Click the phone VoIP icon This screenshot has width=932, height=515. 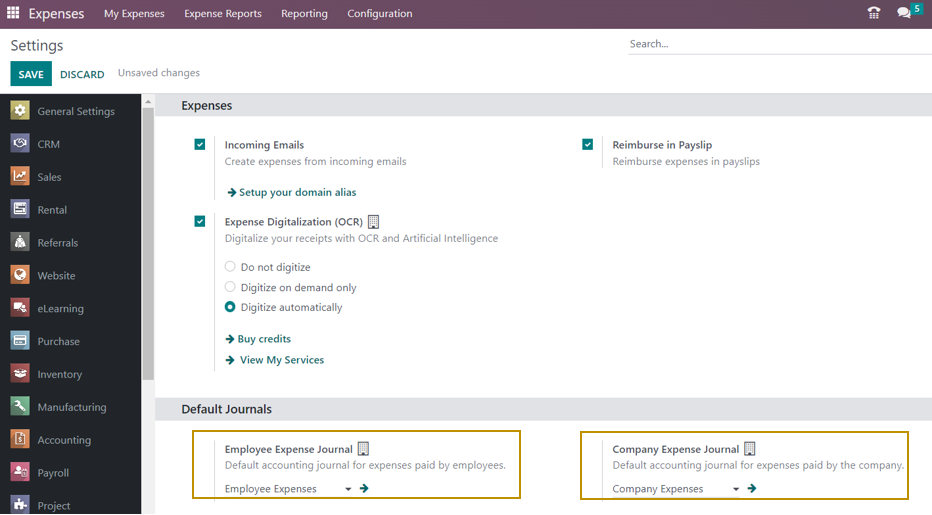pyautogui.click(x=874, y=13)
